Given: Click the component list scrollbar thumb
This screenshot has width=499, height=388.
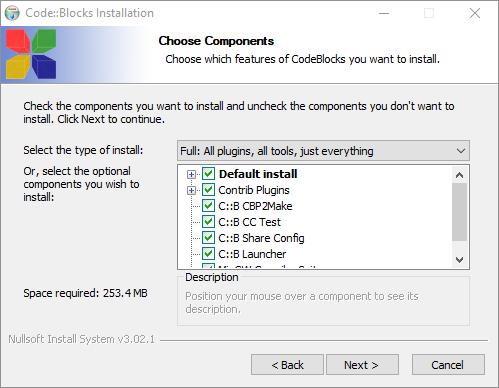Looking at the screenshot, I should 460,212.
